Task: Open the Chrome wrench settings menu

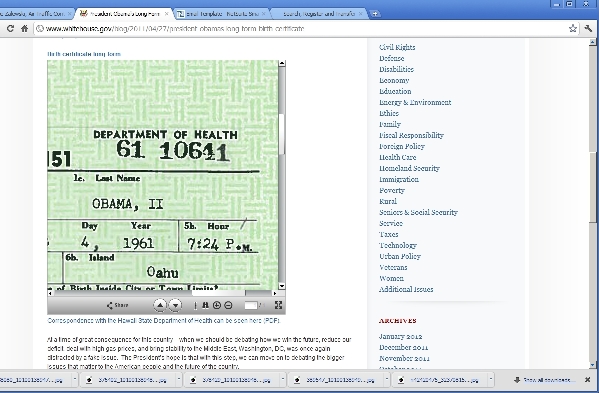Action: tap(588, 28)
